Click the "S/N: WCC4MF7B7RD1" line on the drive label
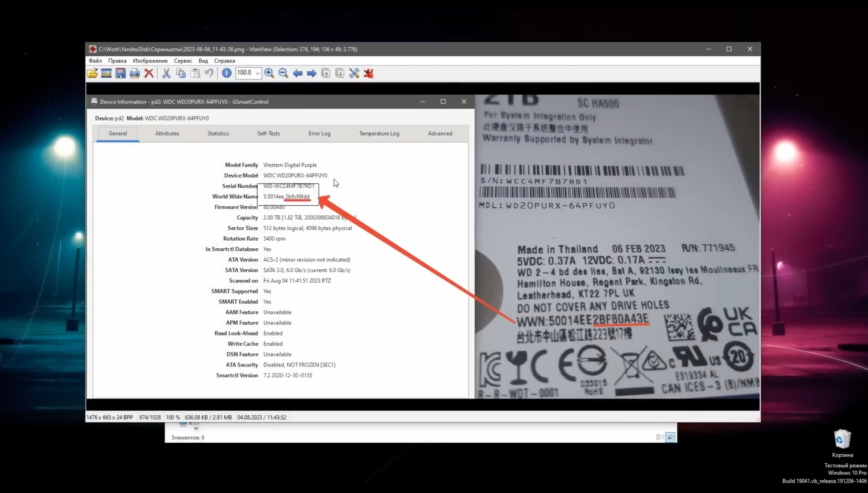868x493 pixels. (534, 181)
